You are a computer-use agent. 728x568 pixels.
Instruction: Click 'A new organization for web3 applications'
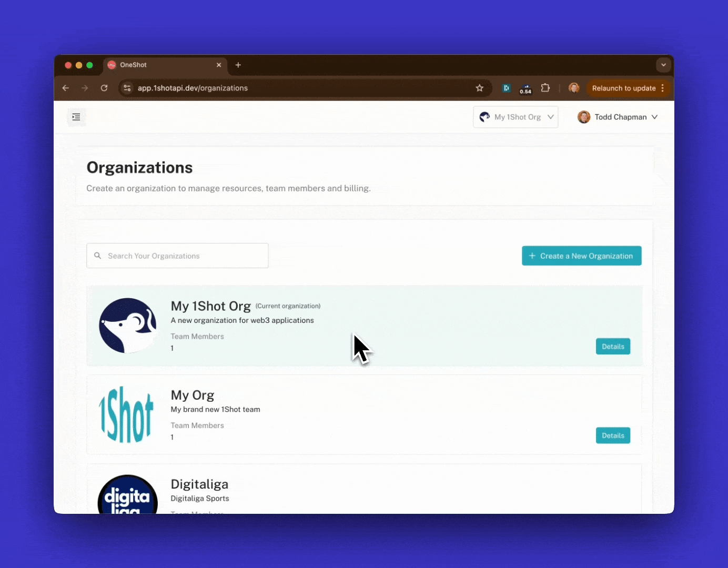242,320
